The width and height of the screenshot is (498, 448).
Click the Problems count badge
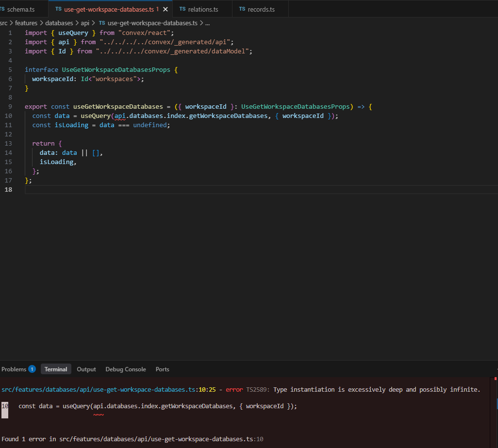(x=32, y=369)
